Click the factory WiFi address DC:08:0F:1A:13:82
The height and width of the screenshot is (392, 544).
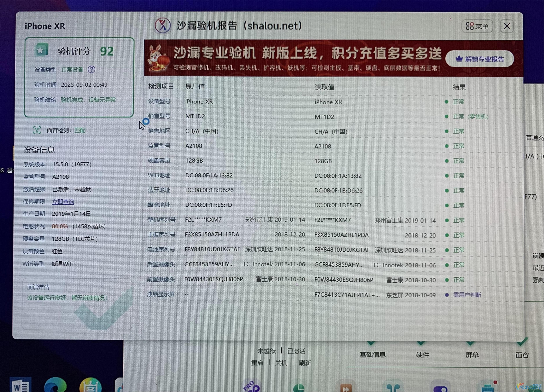tap(209, 175)
